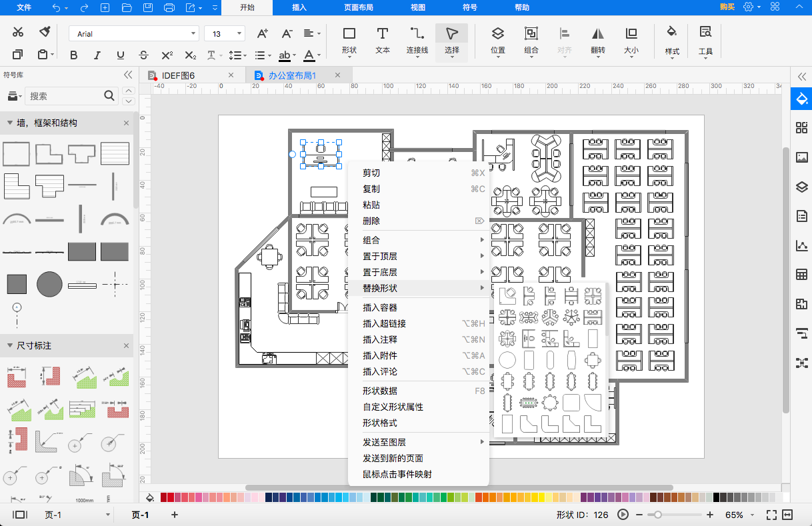Select the circle shape in wall library
This screenshot has height=526, width=812.
[49, 285]
